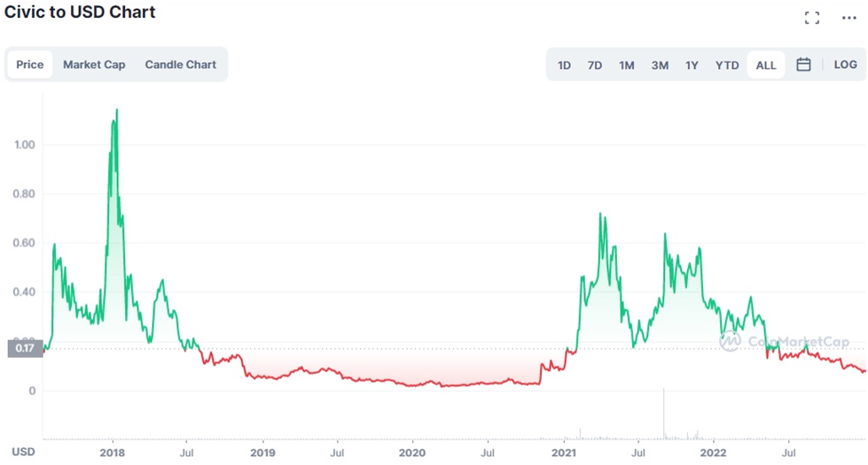This screenshot has height=465, width=868.
Task: Select the 1D time range
Action: (564, 66)
